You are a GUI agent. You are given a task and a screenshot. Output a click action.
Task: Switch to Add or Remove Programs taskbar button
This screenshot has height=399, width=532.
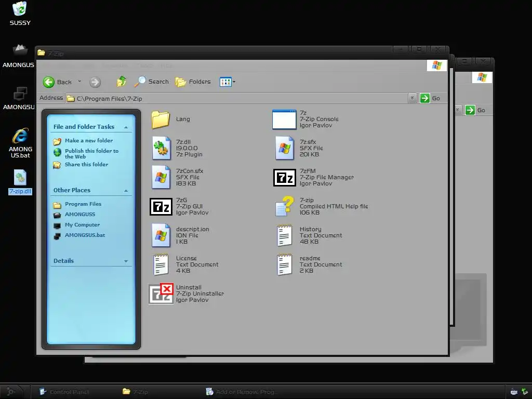pyautogui.click(x=242, y=392)
